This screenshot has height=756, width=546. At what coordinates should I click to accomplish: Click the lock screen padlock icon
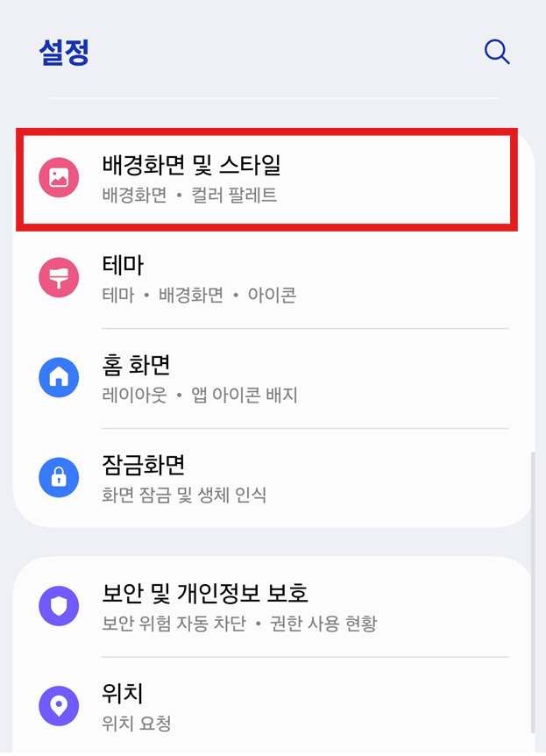tap(59, 478)
